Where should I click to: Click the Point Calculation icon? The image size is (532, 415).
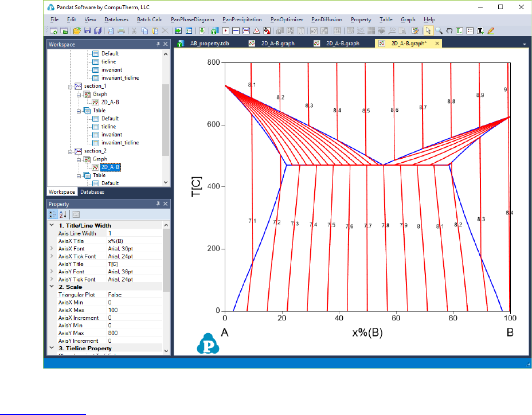click(x=225, y=31)
